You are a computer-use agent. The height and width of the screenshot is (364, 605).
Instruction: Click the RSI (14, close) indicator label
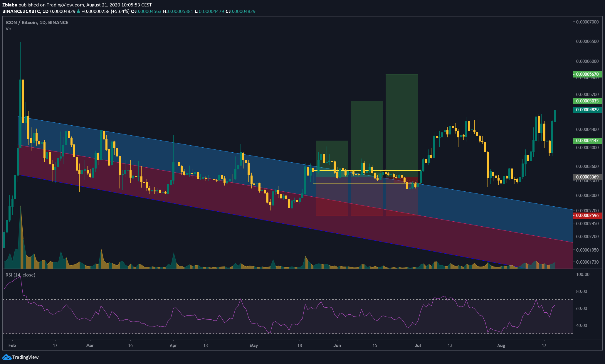[x=20, y=275]
